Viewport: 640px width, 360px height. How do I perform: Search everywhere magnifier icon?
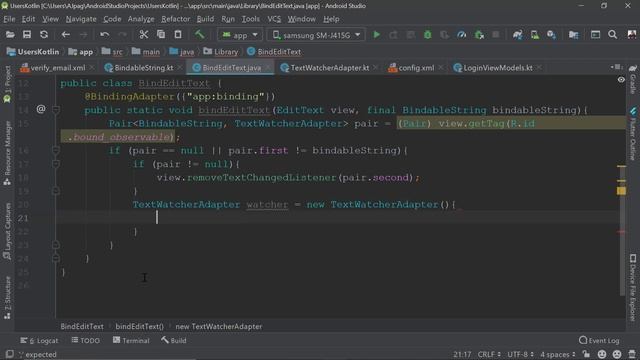[x=612, y=35]
